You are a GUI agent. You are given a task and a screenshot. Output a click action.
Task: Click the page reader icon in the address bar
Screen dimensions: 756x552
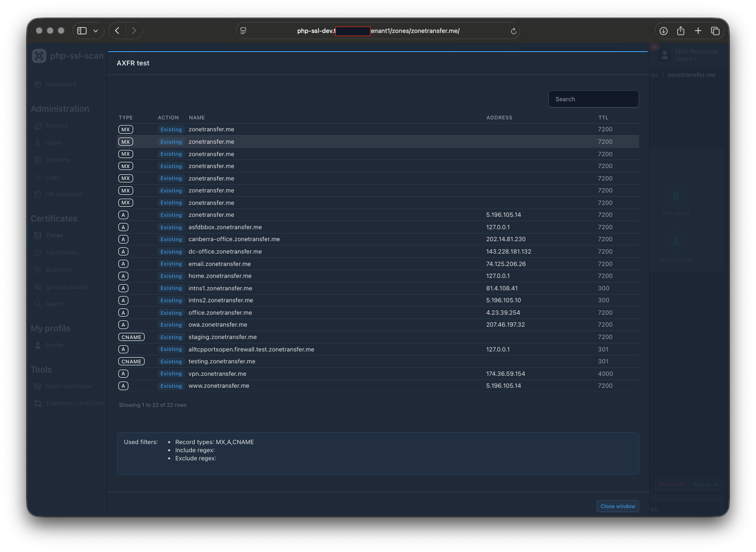[243, 31]
